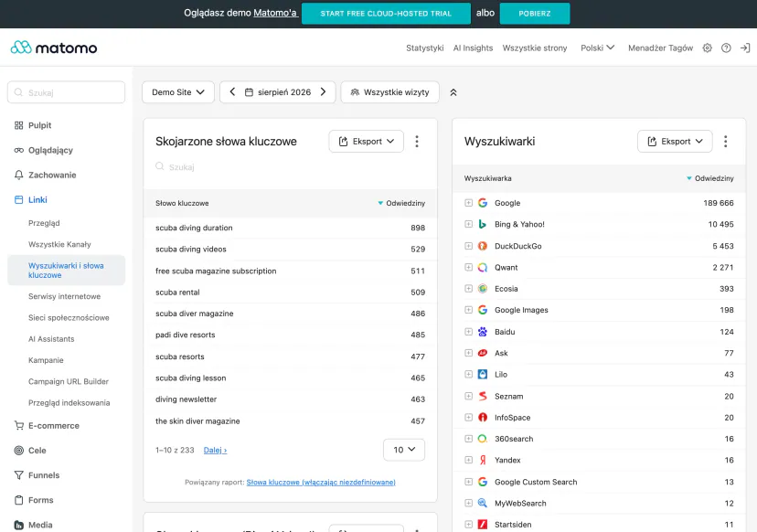The image size is (757, 532).
Task: Open Cele menu in sidebar
Action: click(37, 451)
